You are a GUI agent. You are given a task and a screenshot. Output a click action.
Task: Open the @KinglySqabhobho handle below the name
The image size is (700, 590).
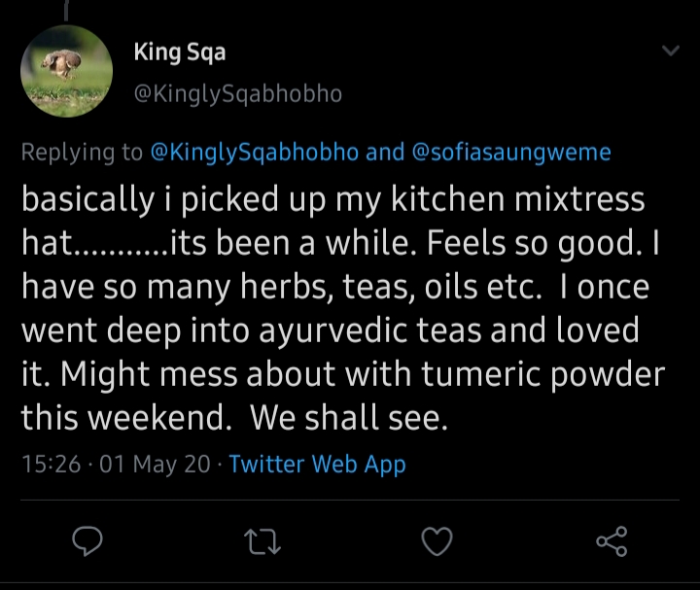(238, 94)
